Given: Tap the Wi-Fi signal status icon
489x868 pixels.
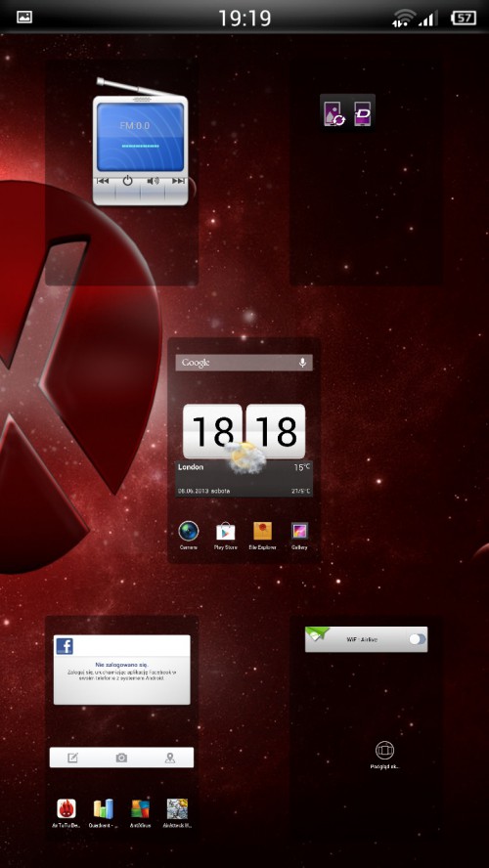Looking at the screenshot, I should coord(405,18).
